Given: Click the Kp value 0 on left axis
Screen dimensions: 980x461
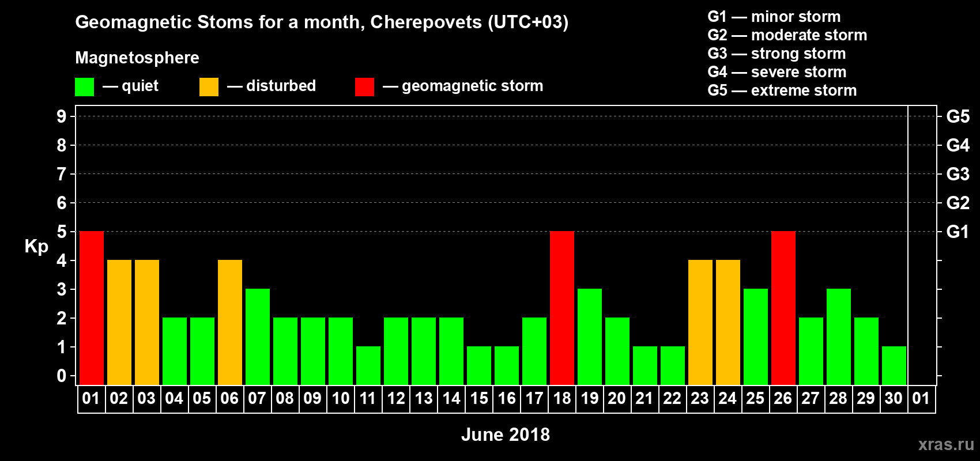Looking at the screenshot, I should [x=62, y=376].
